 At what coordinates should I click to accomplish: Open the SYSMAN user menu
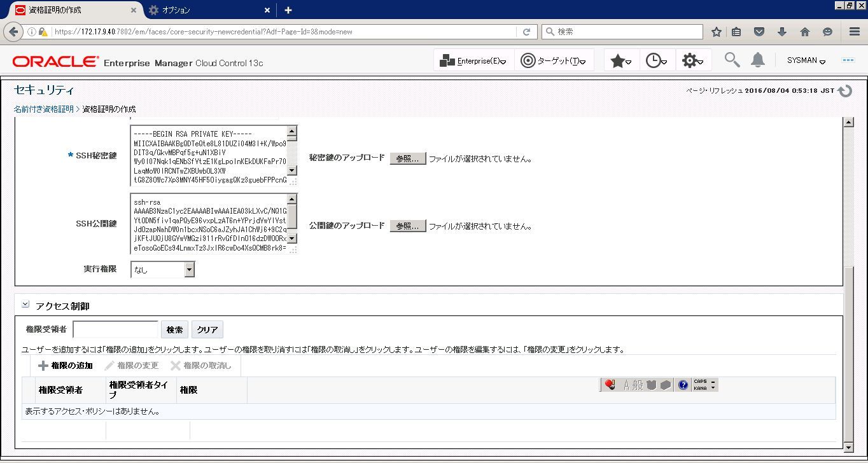tap(806, 60)
